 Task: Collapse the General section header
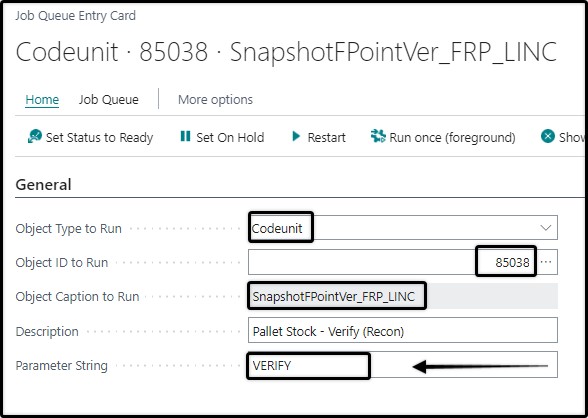(x=44, y=184)
